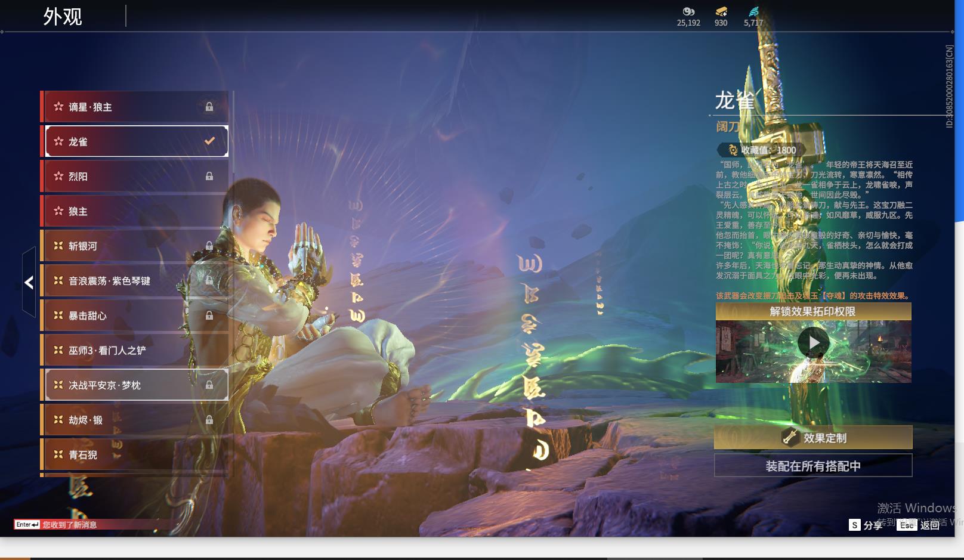The image size is (964, 560).
Task: Click the 收藏值 collection value icon
Action: pyautogui.click(x=733, y=150)
